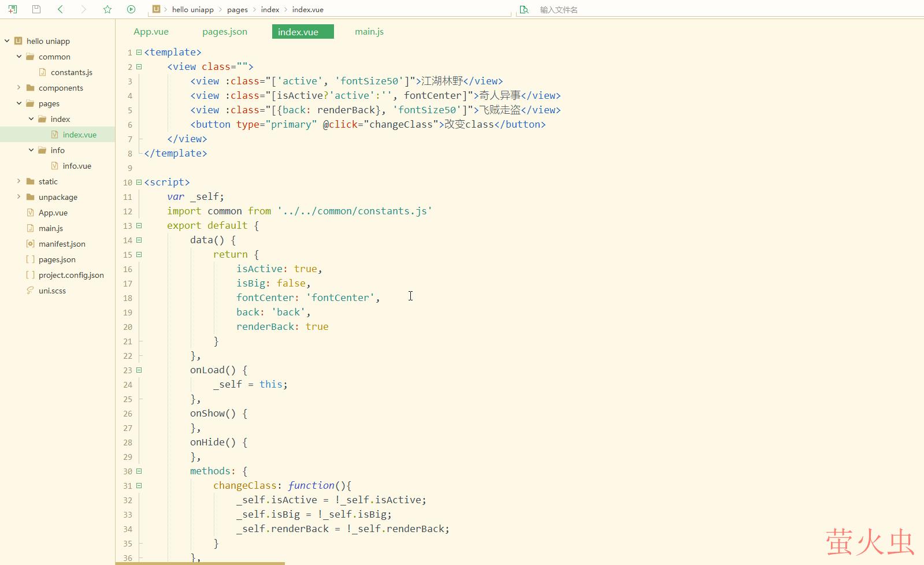Viewport: 924px width, 565px height.
Task: Click 'pages' in the breadcrumb path
Action: point(238,10)
